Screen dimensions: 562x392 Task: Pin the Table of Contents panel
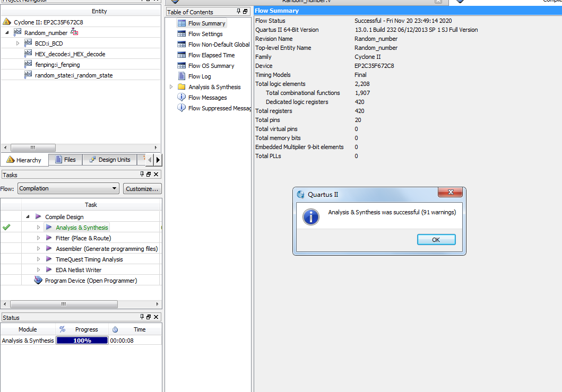(x=239, y=12)
